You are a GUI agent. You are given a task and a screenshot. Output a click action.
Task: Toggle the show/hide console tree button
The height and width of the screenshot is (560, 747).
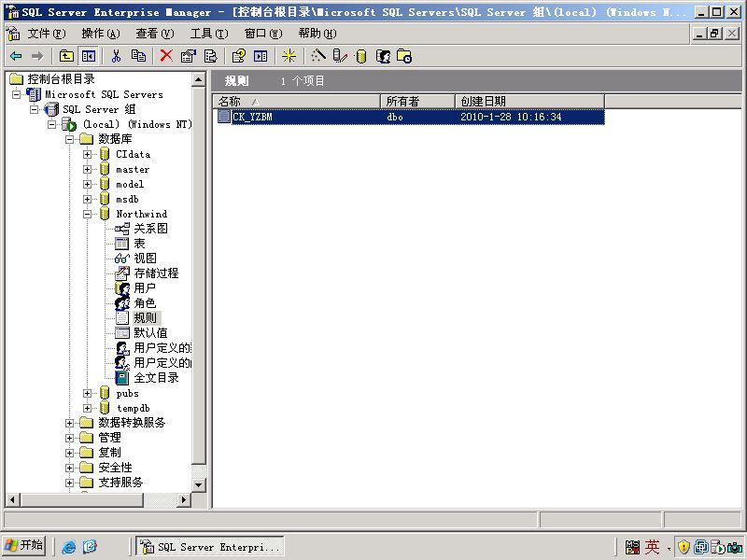pos(88,56)
